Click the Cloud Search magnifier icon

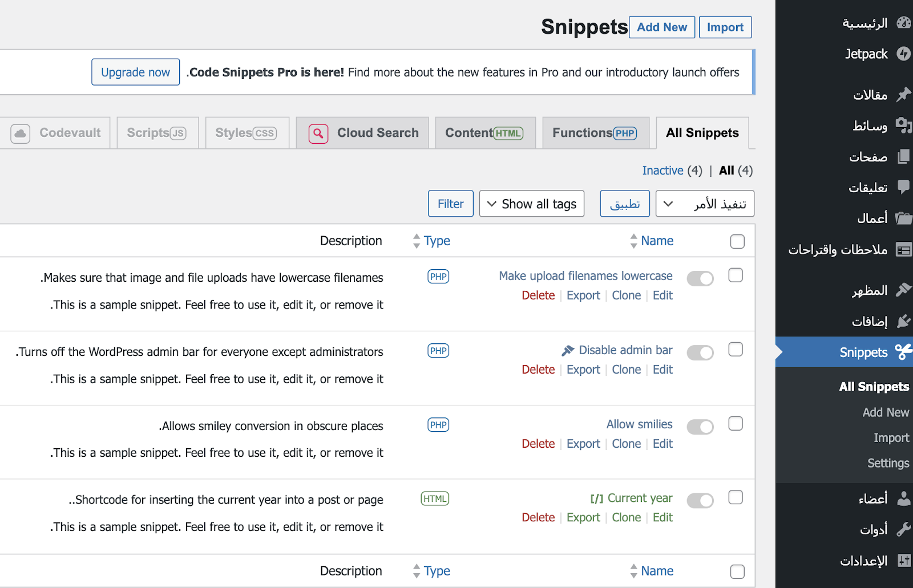(318, 133)
